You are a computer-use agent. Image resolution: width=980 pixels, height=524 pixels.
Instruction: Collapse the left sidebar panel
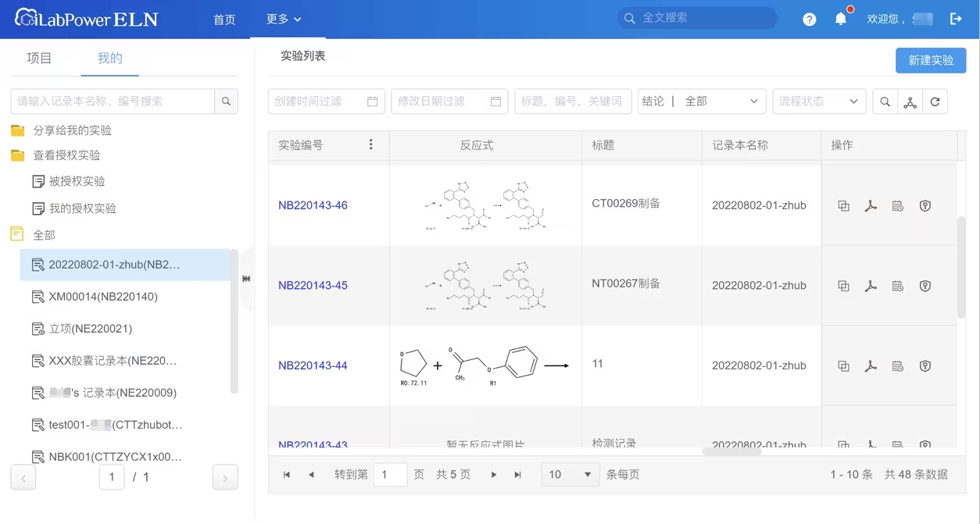246,279
